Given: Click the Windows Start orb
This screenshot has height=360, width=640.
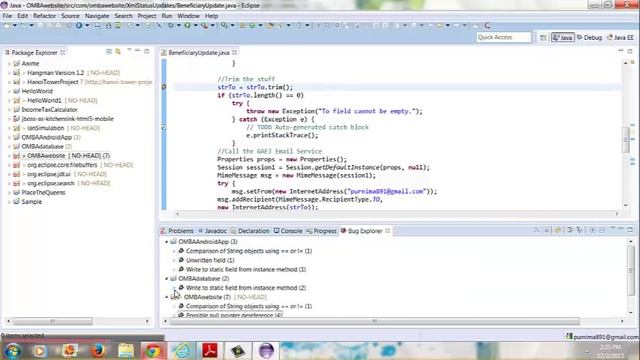Looking at the screenshot, I should click(x=13, y=351).
